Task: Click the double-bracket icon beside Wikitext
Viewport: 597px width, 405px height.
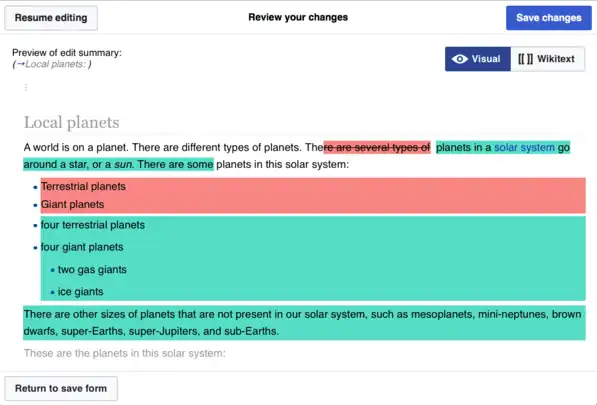Action: [525, 59]
